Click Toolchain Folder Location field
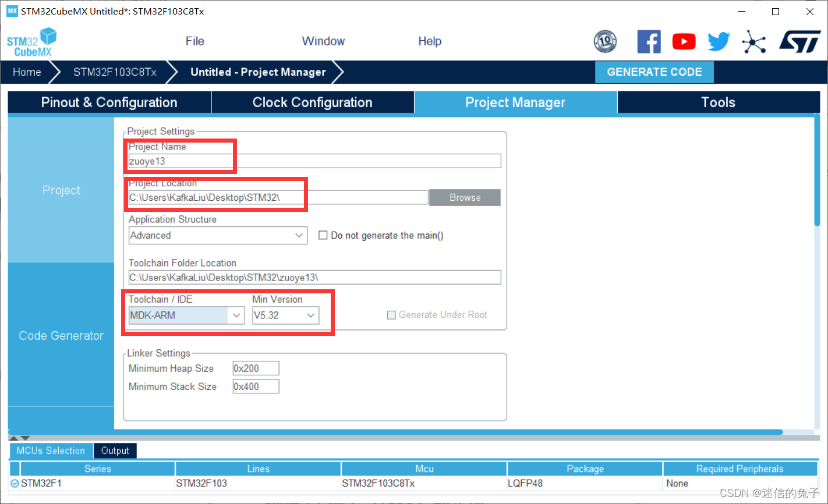Image resolution: width=828 pixels, height=504 pixels. 314,278
